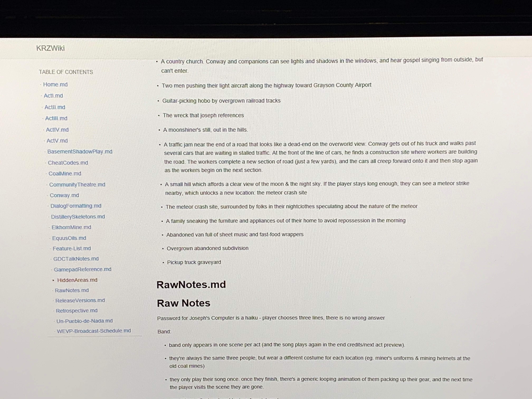Image resolution: width=532 pixels, height=399 pixels.
Task: Open the KRZWiki site title
Action: (50, 48)
